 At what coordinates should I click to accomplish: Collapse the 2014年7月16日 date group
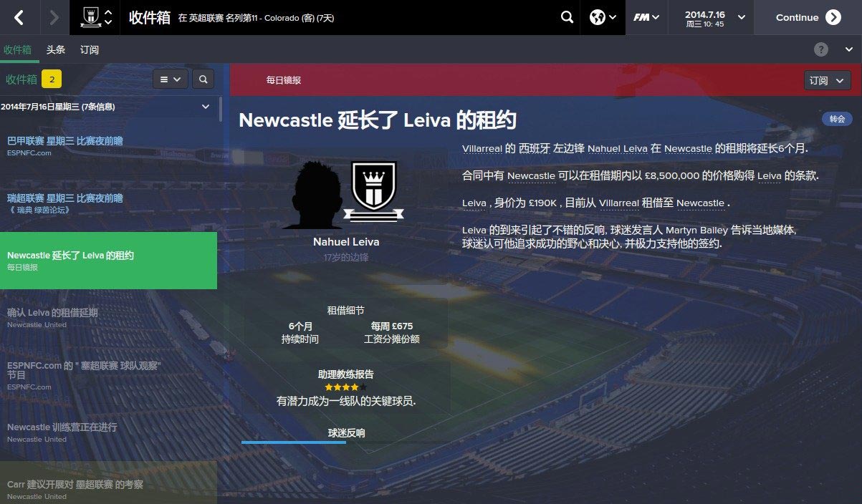coord(206,107)
